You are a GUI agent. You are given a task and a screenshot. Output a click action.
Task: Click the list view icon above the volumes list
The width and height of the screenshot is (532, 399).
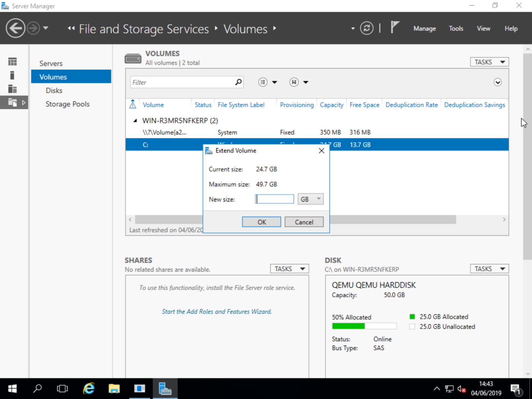pyautogui.click(x=263, y=82)
